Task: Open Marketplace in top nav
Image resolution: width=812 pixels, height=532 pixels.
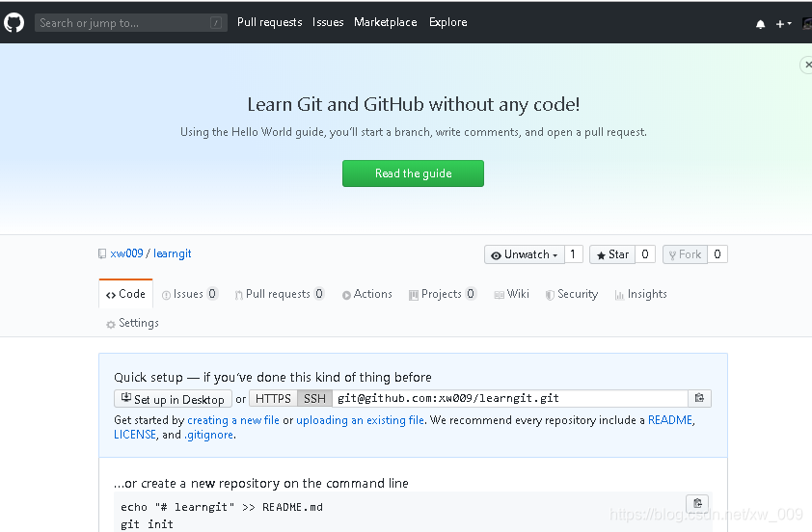Action: coord(386,22)
